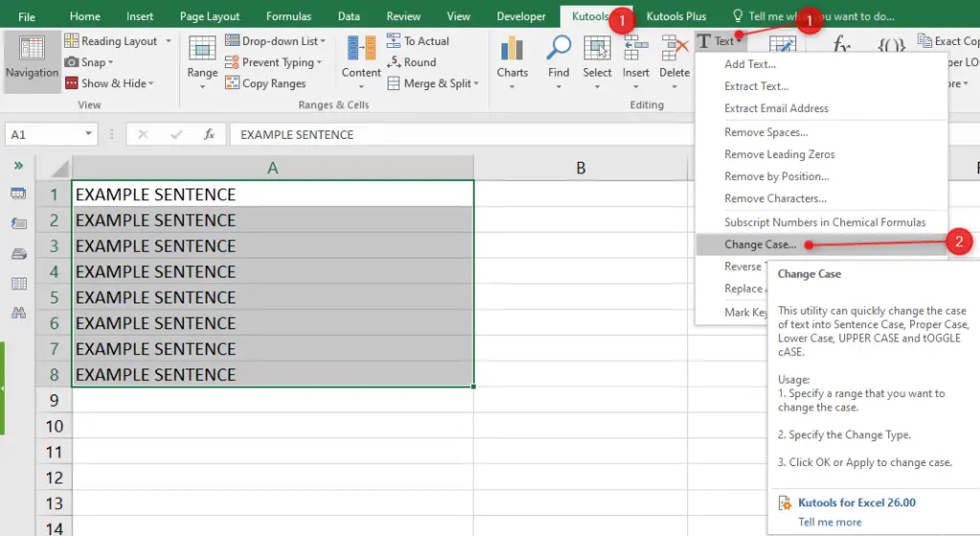Click the Insert Function fx button
The height and width of the screenshot is (536, 980).
(x=210, y=135)
